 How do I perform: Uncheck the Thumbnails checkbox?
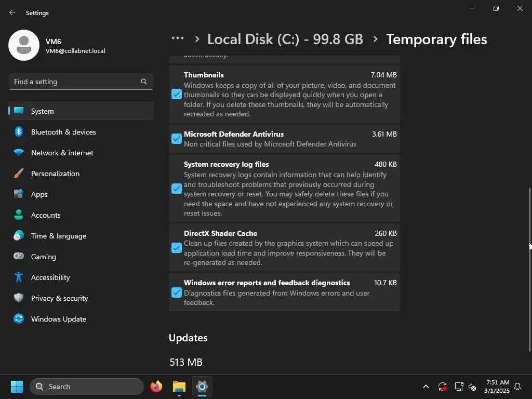pyautogui.click(x=177, y=95)
